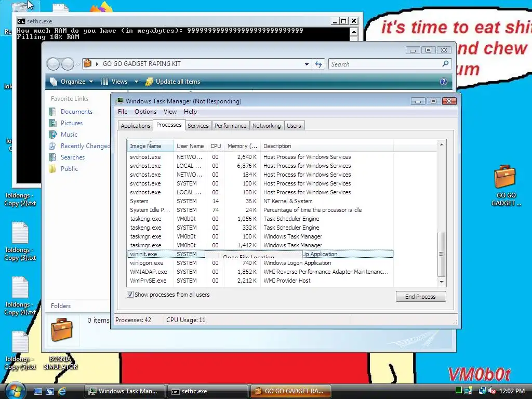Open the Help menu in Task Manager
Screen dimensions: 532x399
[x=190, y=112]
